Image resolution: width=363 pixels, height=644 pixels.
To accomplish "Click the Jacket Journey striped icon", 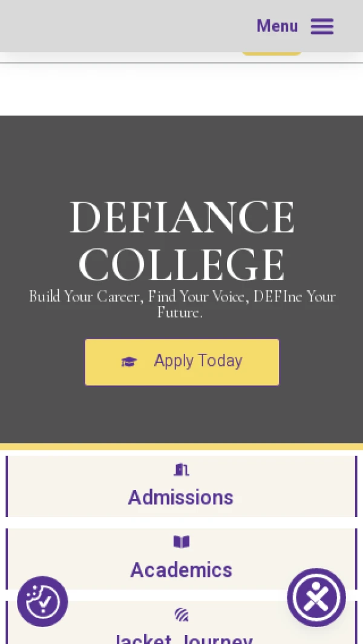I will (x=181, y=615).
